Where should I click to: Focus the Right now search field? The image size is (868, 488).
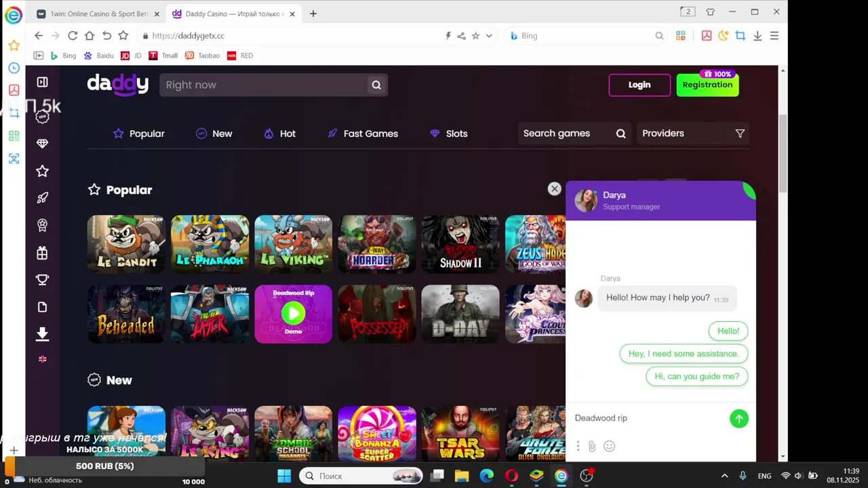264,85
